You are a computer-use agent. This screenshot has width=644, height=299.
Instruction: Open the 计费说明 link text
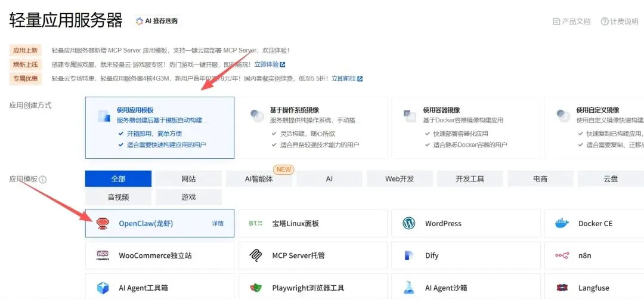click(624, 21)
